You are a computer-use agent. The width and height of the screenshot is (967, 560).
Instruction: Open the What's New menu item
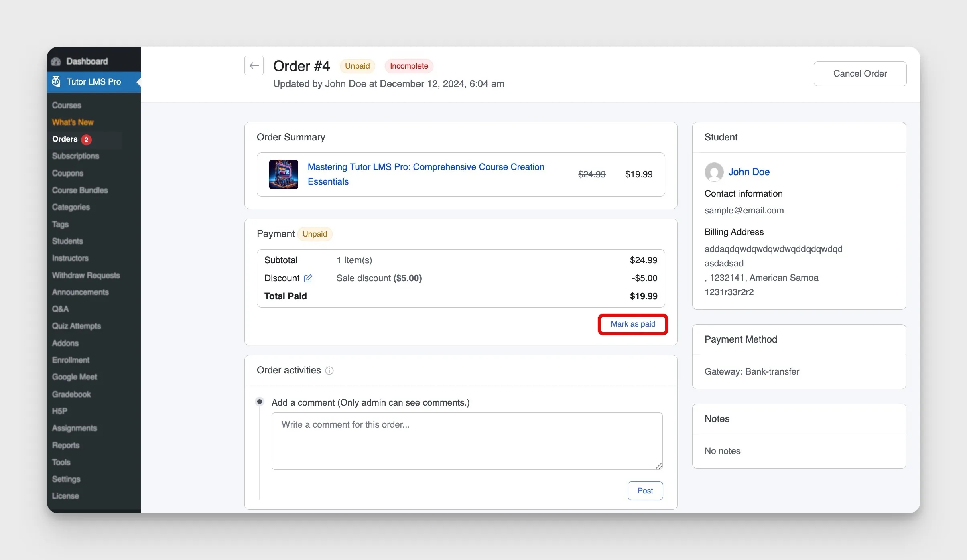tap(73, 122)
